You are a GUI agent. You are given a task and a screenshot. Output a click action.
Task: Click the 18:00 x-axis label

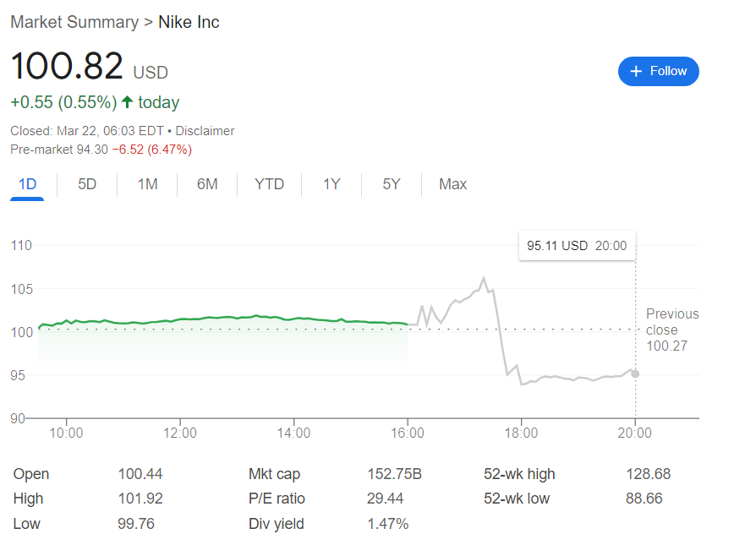click(521, 433)
